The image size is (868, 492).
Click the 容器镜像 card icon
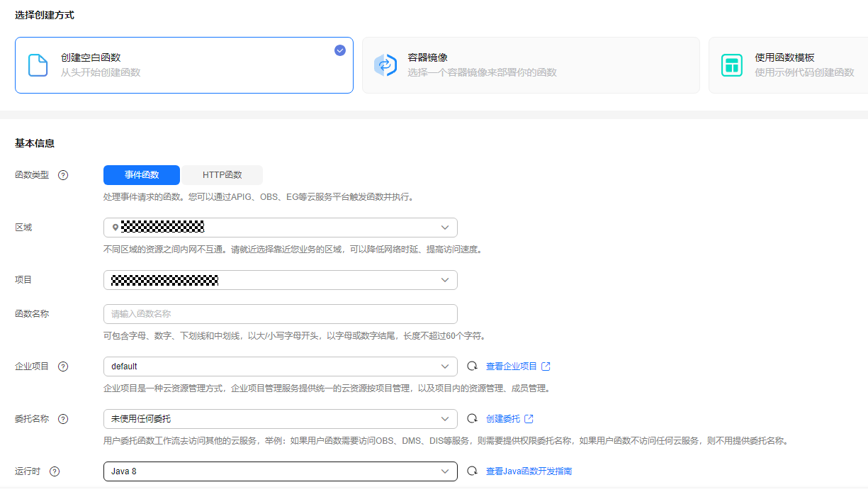(x=385, y=65)
